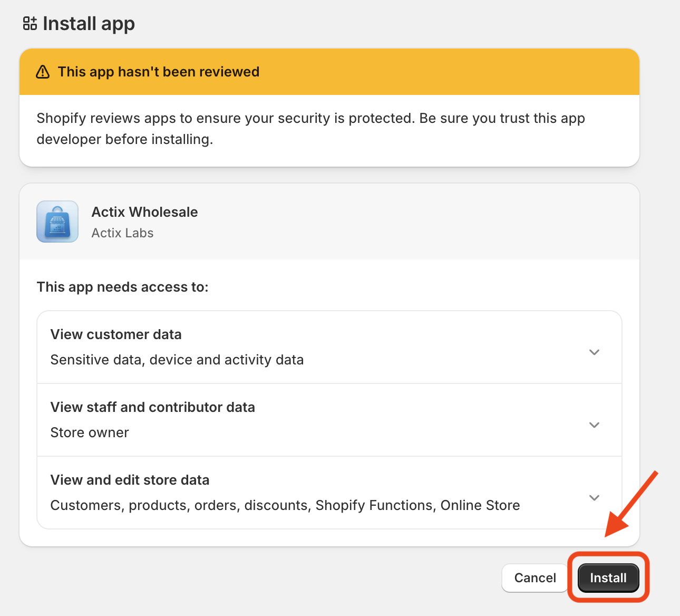Click the Store owner permission detail
680x616 pixels.
pos(90,432)
